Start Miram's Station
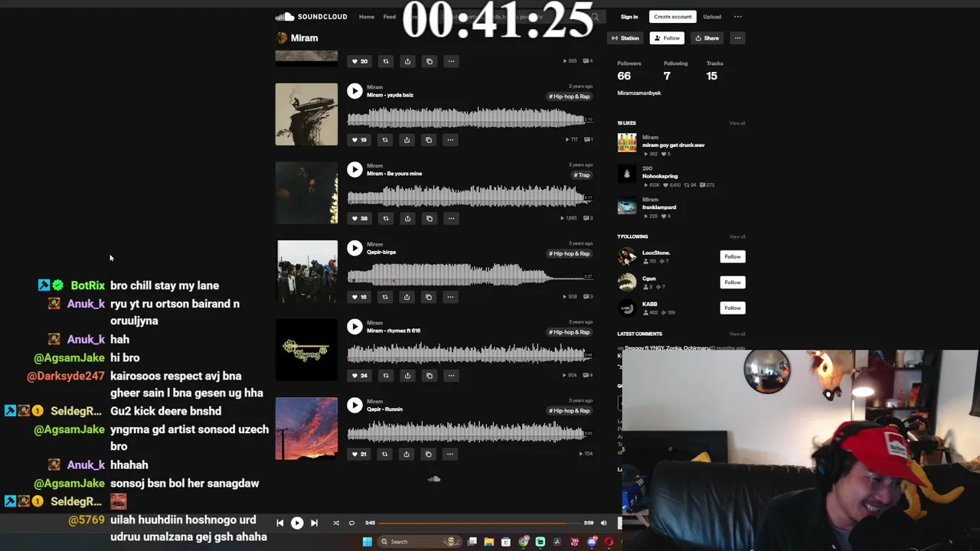 tap(626, 38)
